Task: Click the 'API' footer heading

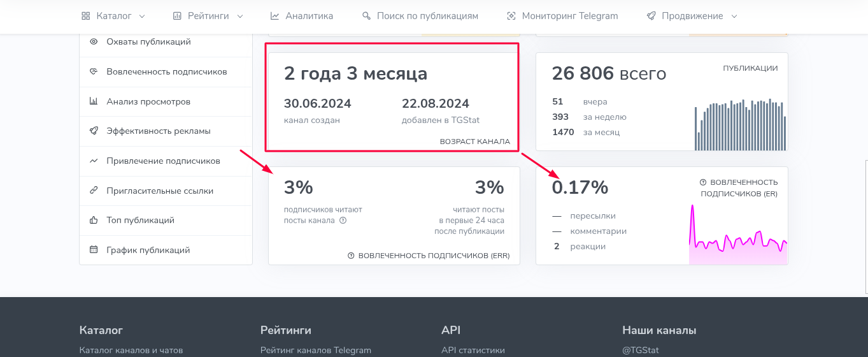Action: click(451, 330)
